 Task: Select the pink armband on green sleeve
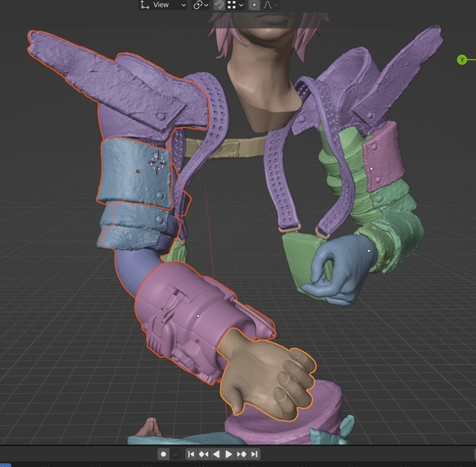pyautogui.click(x=383, y=158)
